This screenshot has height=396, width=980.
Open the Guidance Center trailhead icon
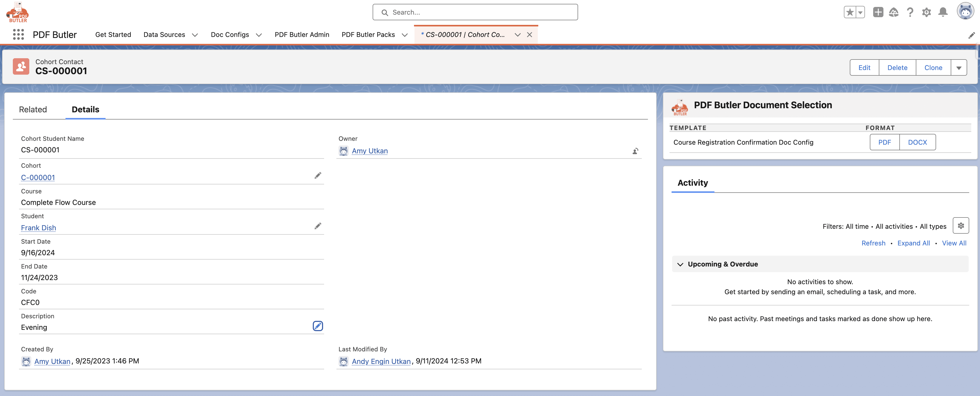point(894,12)
